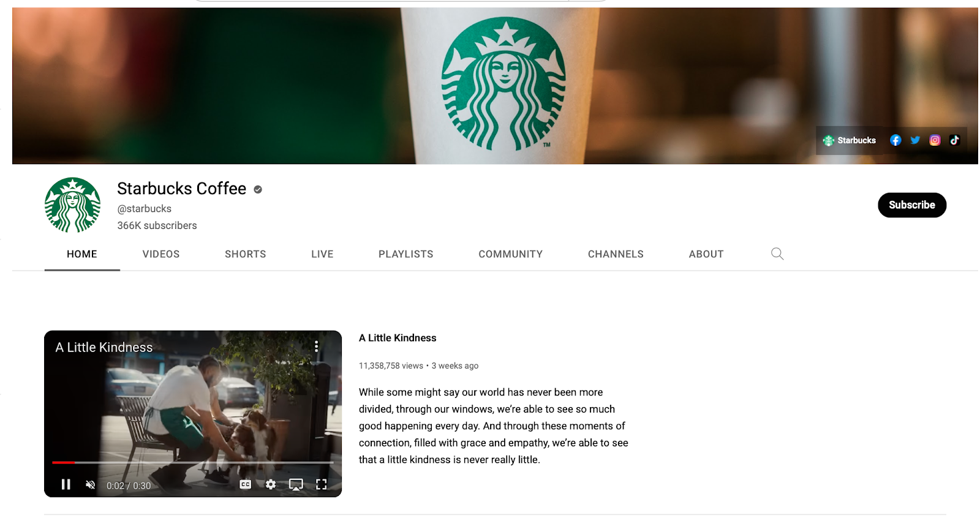Screen dimensions: 980x518
Task: Click the Starbucks website link in banner
Action: tap(850, 140)
